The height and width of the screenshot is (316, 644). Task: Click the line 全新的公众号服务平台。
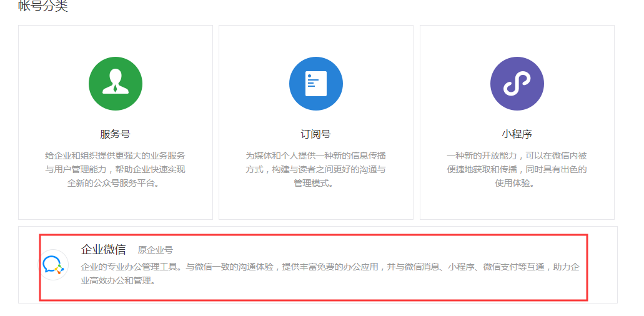click(116, 184)
